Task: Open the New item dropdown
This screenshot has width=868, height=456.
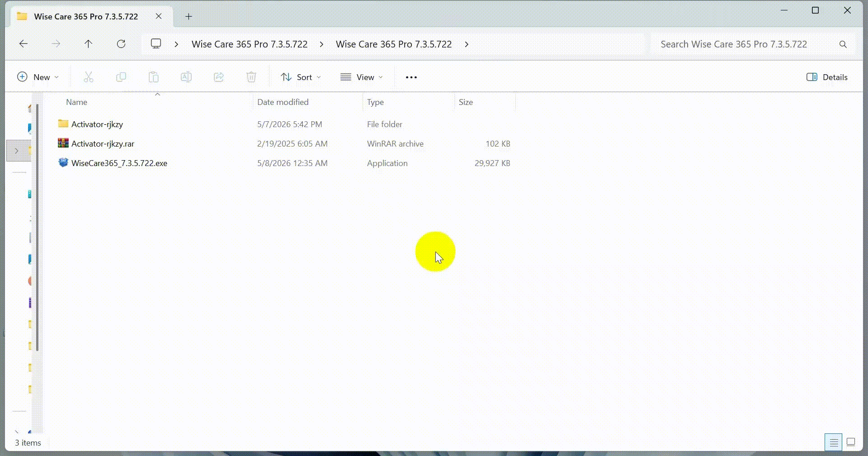Action: point(38,77)
